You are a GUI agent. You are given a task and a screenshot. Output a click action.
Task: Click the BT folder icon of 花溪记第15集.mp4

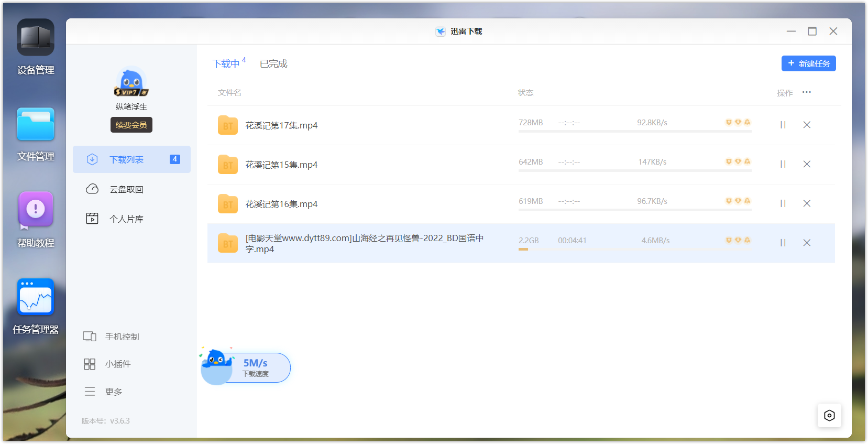pos(228,164)
